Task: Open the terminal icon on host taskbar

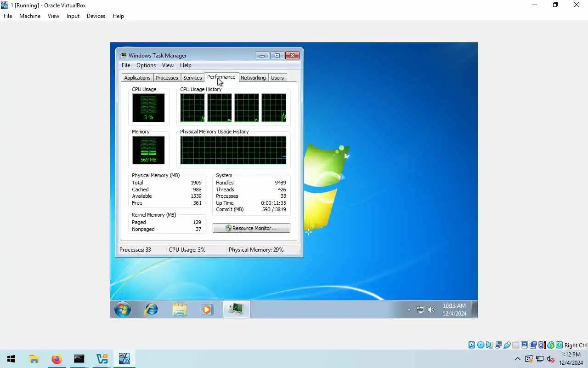Action: click(x=79, y=359)
